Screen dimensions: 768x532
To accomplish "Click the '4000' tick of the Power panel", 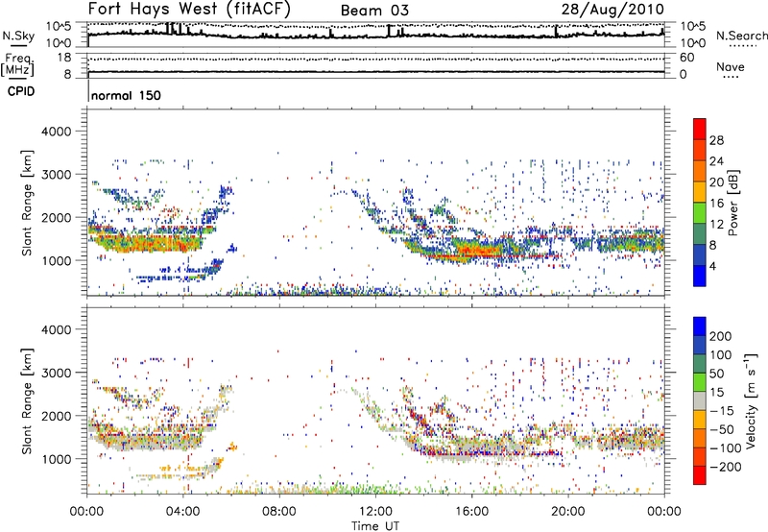I will coord(57,132).
